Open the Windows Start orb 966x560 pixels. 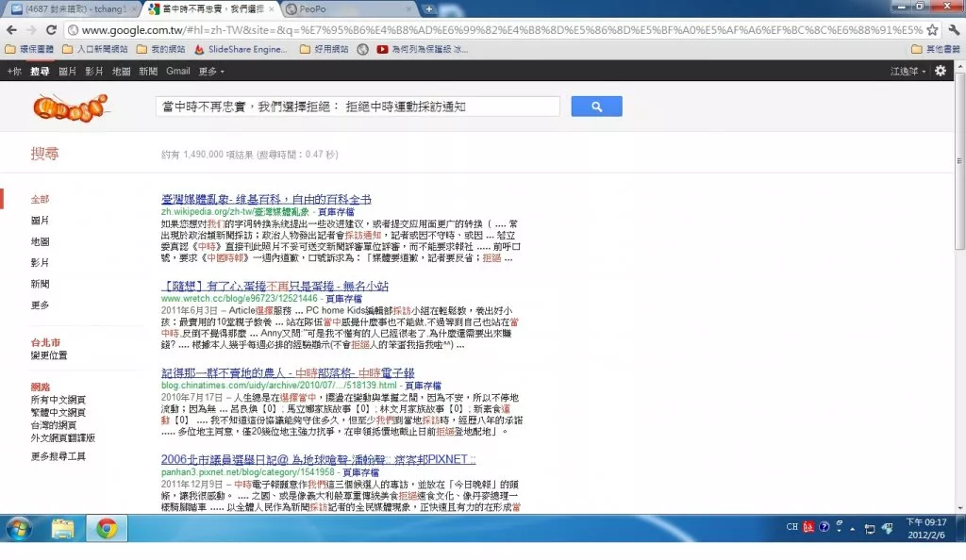pyautogui.click(x=19, y=529)
